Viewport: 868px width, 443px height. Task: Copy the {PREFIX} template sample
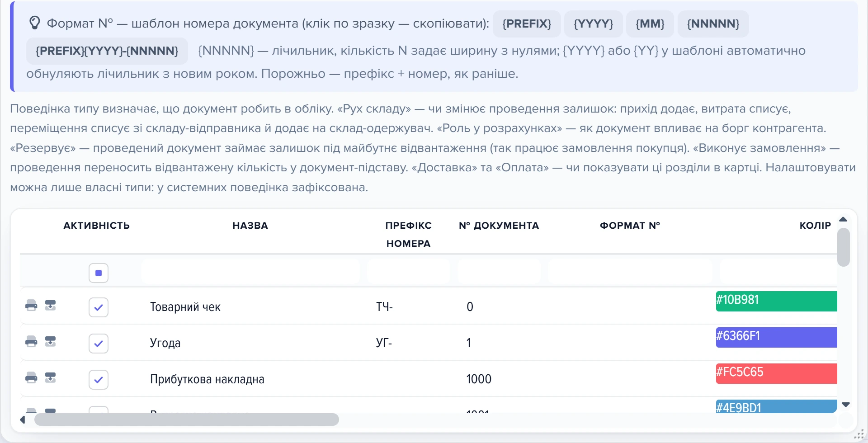click(x=527, y=24)
